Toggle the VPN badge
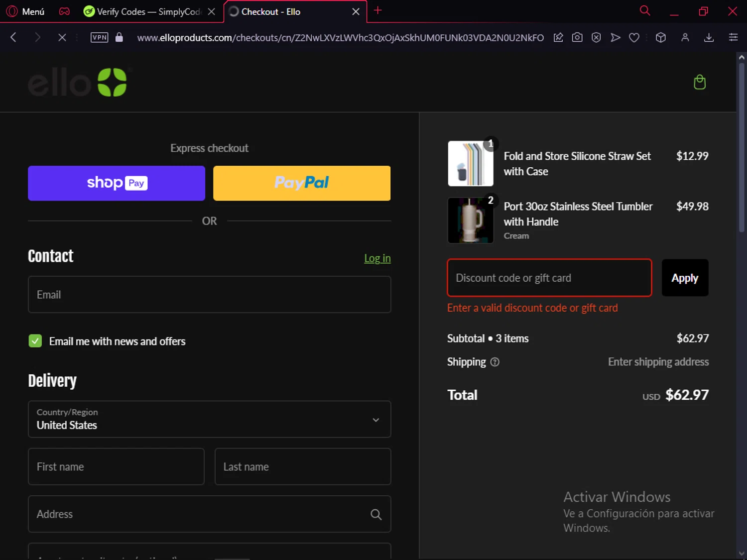747x560 pixels. (x=100, y=37)
